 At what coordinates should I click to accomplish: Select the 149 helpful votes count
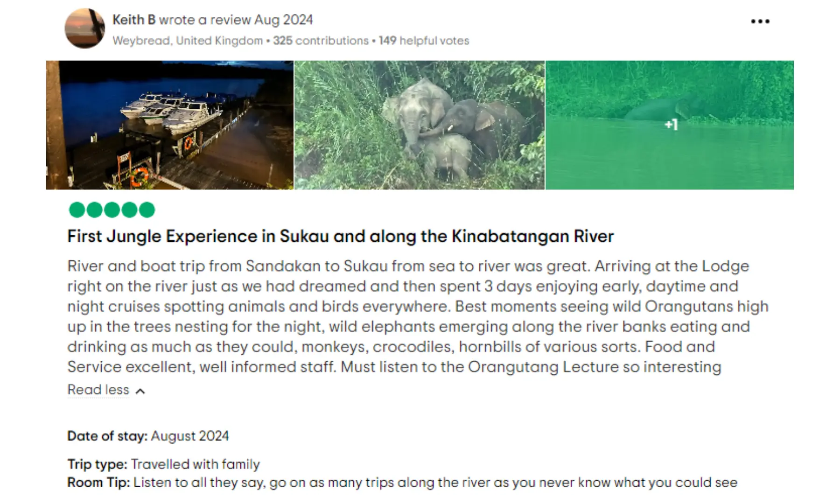pos(424,41)
